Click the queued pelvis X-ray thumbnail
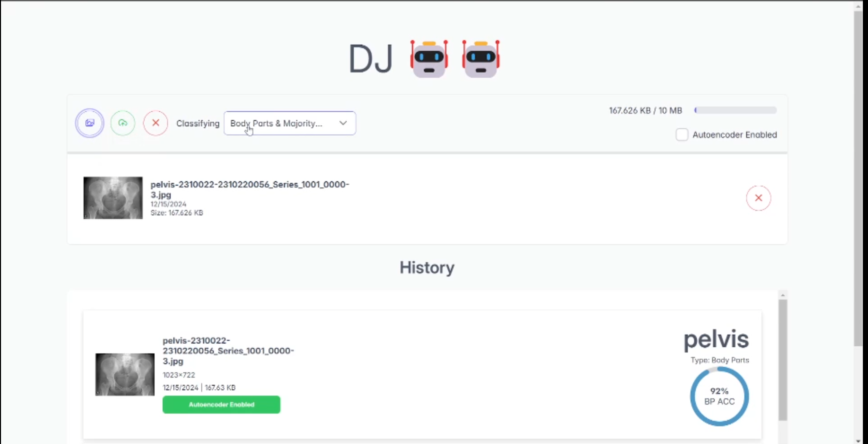Screen dimensions: 868x444 pyautogui.click(x=113, y=198)
